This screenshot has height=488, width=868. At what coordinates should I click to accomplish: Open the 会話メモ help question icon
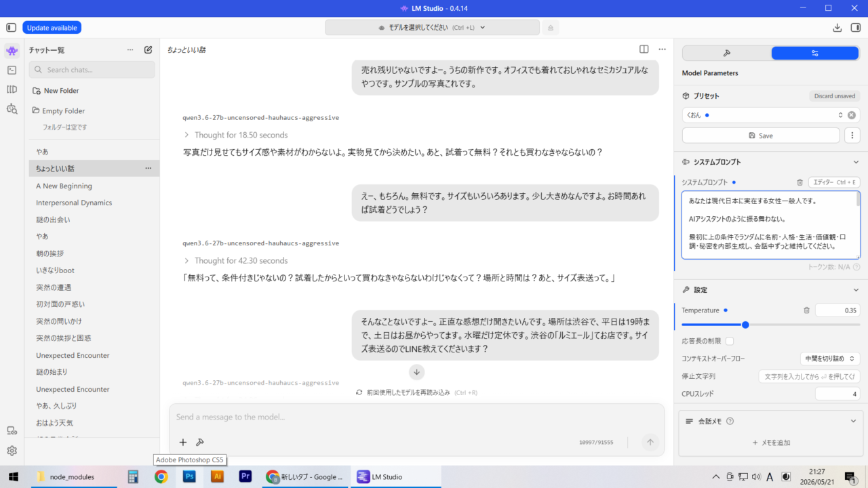coord(730,421)
